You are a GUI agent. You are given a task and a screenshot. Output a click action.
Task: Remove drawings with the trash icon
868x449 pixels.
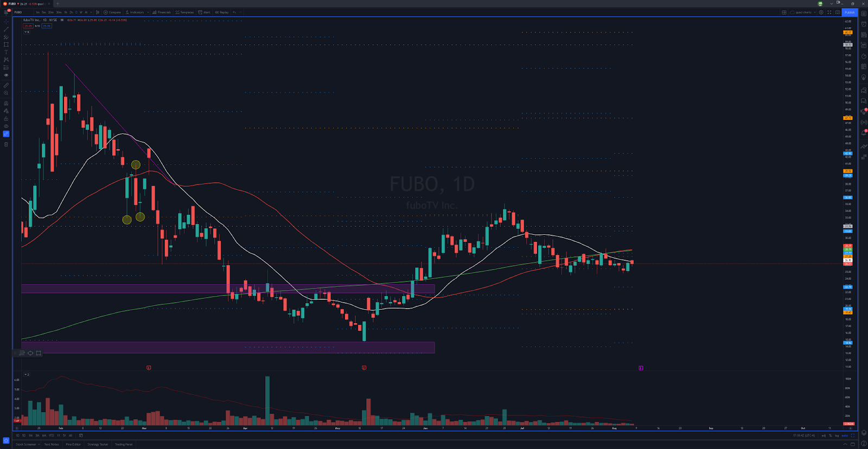6,144
